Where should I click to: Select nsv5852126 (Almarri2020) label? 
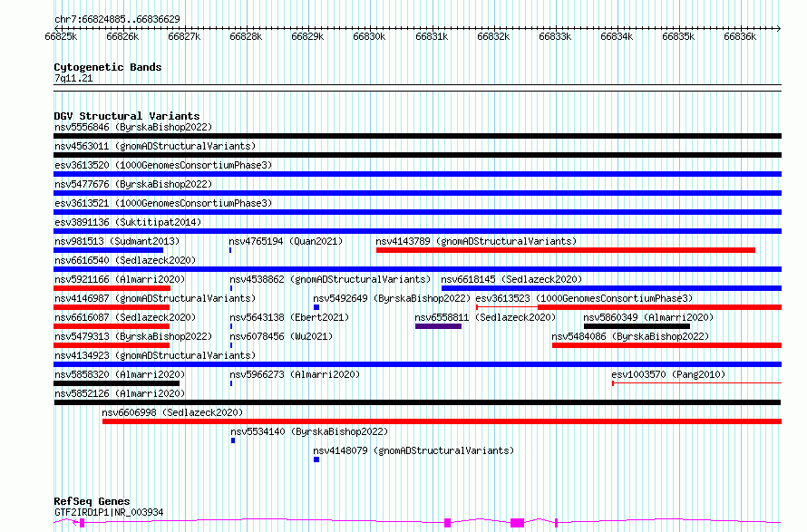pyautogui.click(x=120, y=393)
